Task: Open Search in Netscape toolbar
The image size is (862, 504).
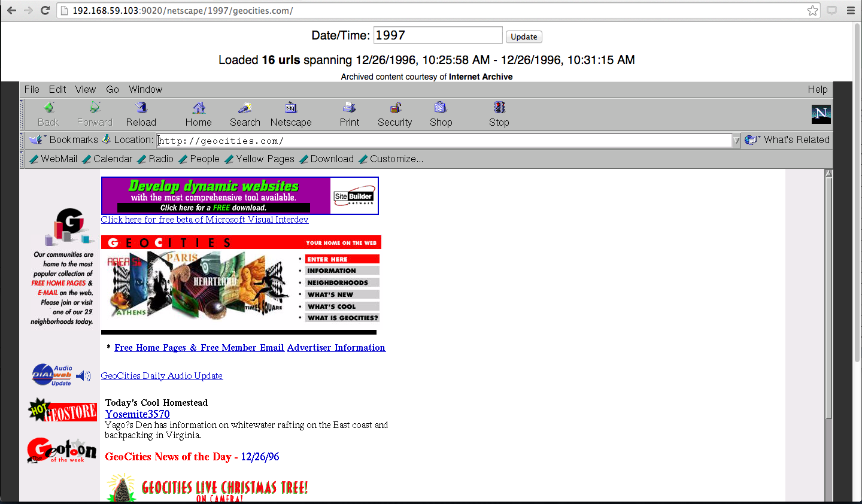Action: (x=245, y=108)
